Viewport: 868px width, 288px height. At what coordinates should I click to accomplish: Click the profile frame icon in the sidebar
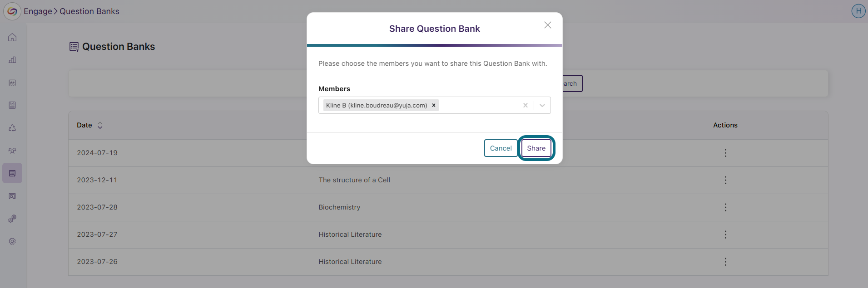click(12, 196)
